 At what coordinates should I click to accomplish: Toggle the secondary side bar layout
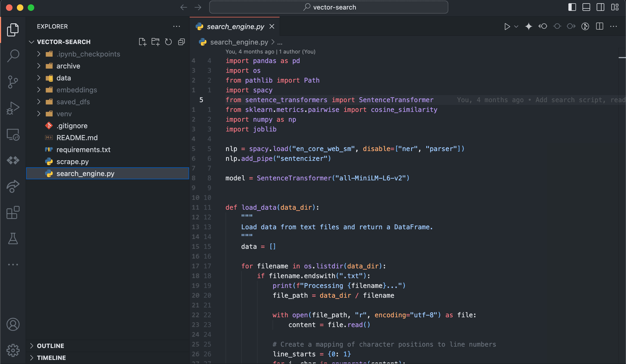(600, 7)
